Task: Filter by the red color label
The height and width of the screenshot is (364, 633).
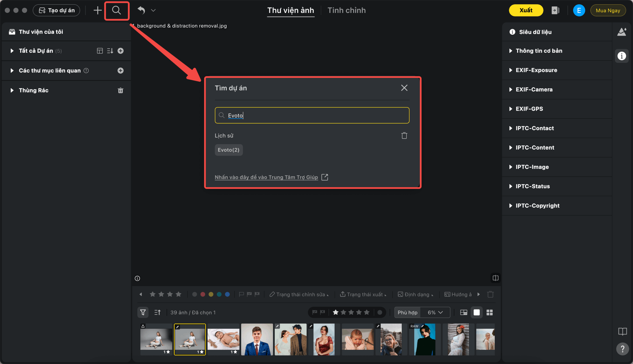Action: [x=203, y=294]
